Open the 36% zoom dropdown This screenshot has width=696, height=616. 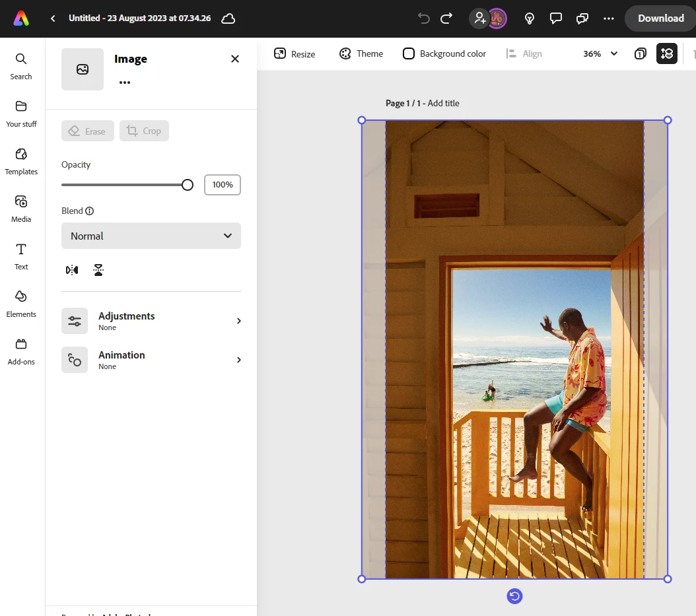(600, 53)
